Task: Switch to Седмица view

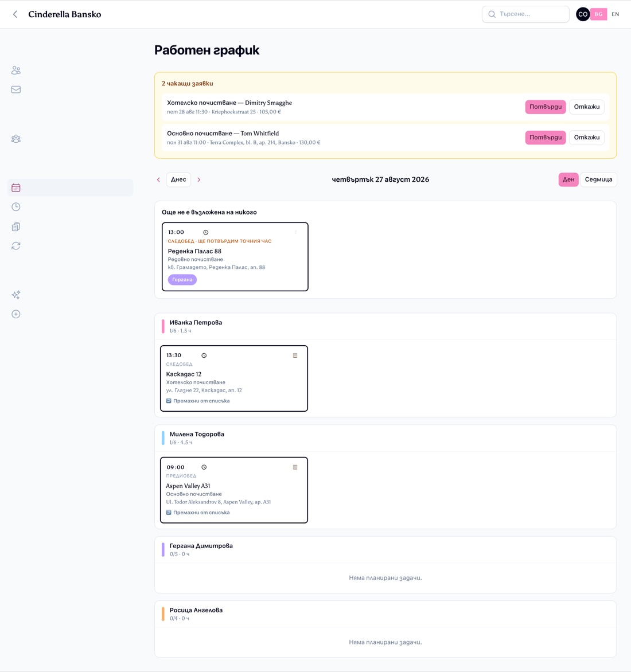Action: [x=598, y=179]
